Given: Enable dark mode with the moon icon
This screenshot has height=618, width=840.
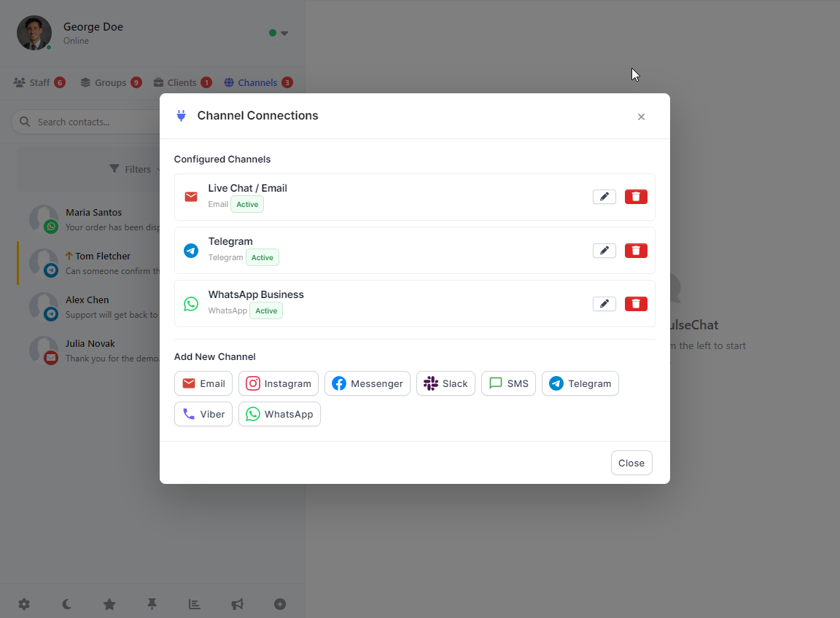Looking at the screenshot, I should click(66, 604).
